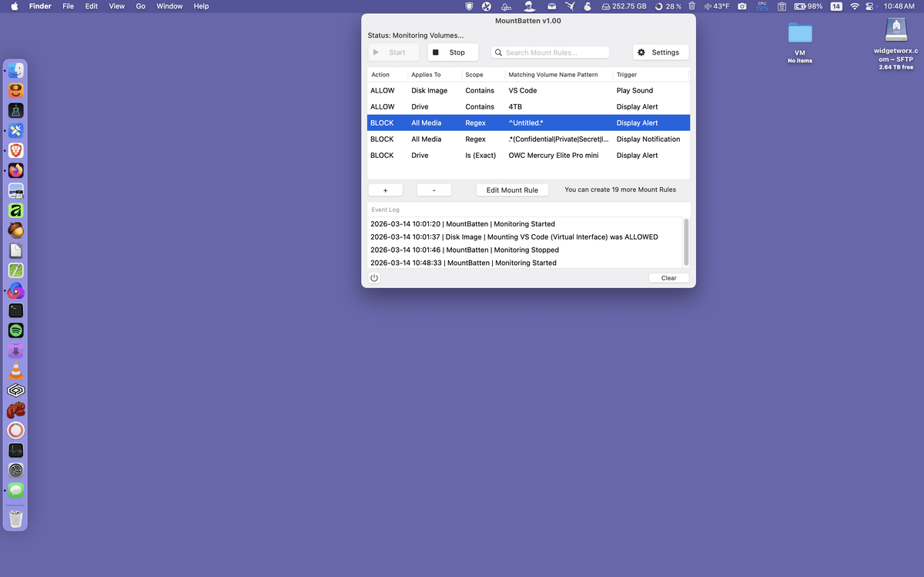
Task: Click the Wi-Fi icon in the menu bar
Action: (x=855, y=6)
